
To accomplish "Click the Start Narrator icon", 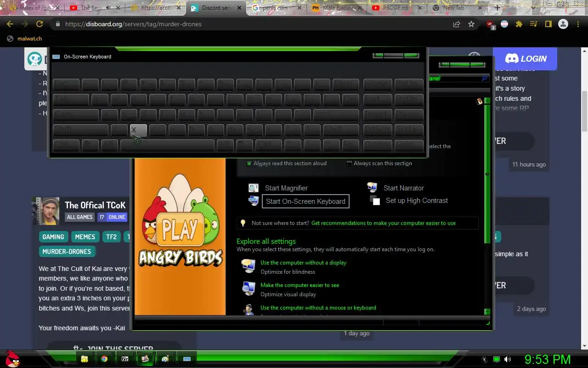I will [x=372, y=187].
